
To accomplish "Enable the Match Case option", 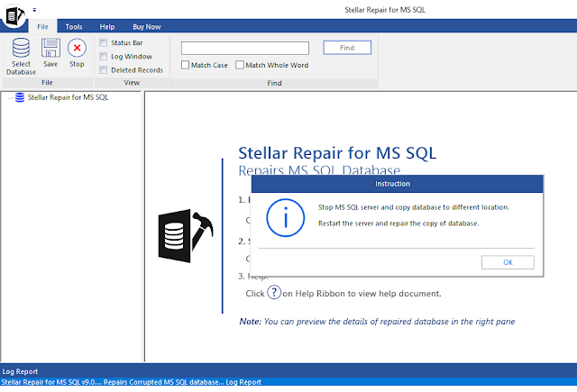I will pyautogui.click(x=185, y=65).
